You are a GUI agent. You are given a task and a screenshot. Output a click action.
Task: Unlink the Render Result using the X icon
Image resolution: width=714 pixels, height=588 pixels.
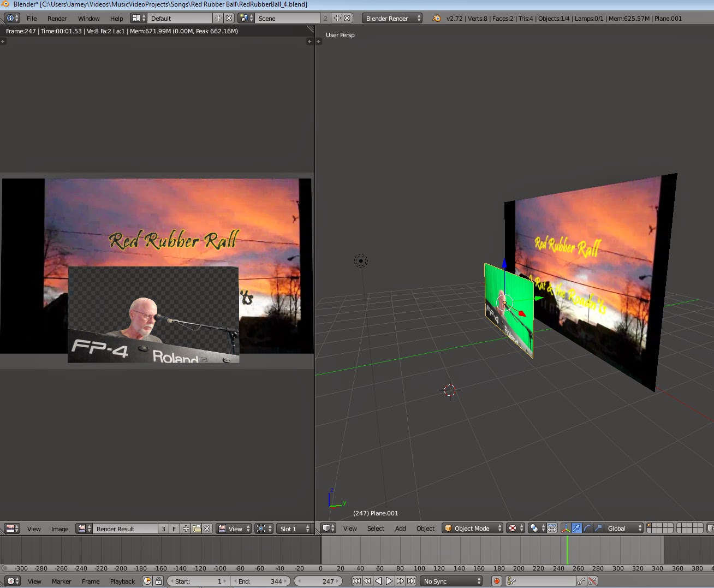pos(207,528)
